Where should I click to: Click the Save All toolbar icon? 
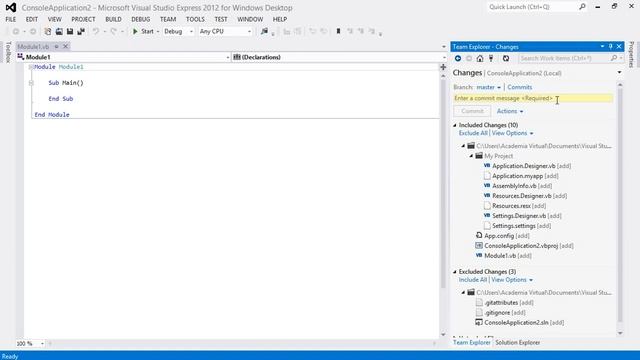click(81, 31)
